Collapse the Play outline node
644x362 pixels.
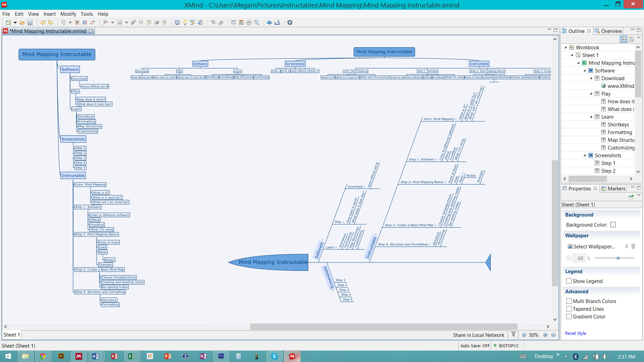(x=591, y=94)
